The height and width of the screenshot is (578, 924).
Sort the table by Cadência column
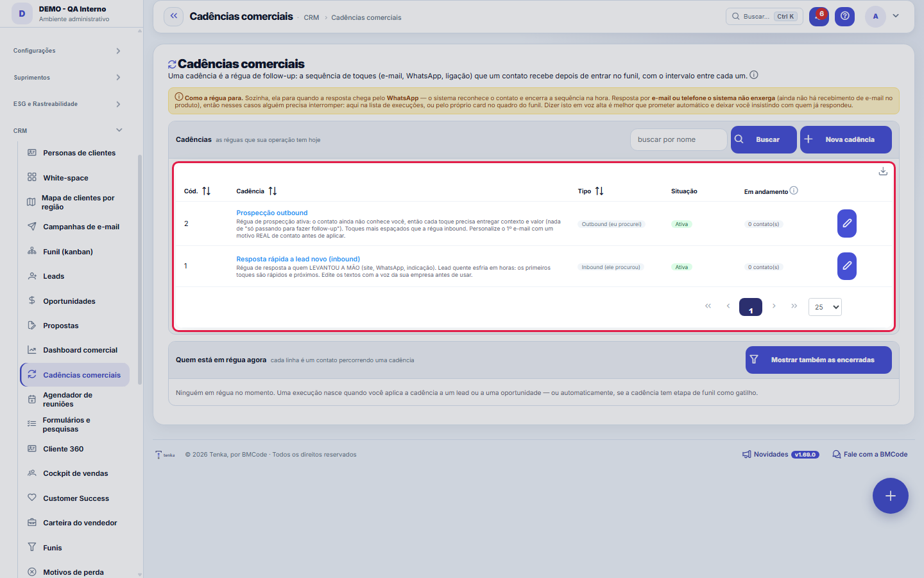pyautogui.click(x=273, y=191)
